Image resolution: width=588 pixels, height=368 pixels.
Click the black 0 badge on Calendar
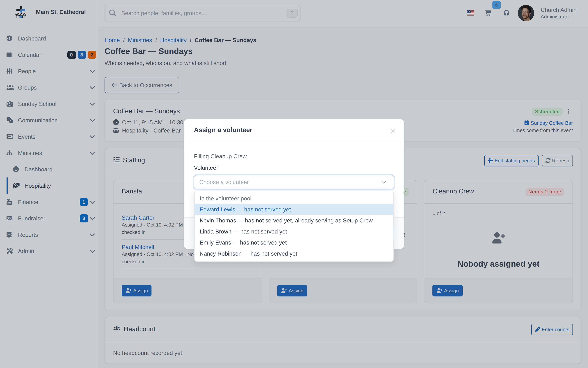pos(71,55)
